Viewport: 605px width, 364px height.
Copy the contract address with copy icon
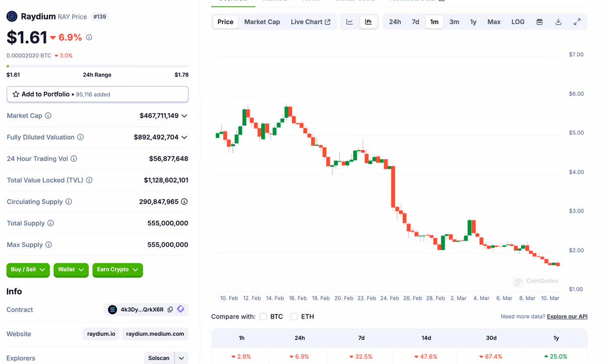tap(170, 310)
